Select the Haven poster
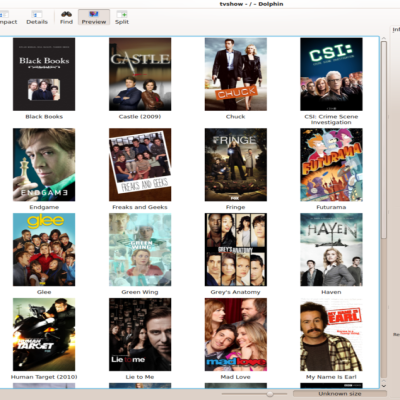This screenshot has height=400, width=400. [331, 250]
